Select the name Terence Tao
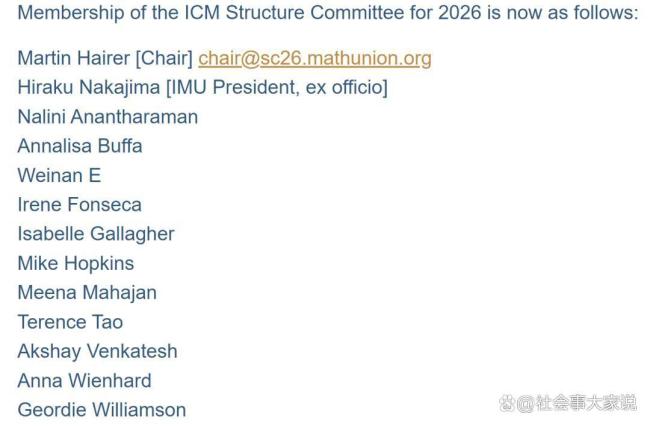Screen dimensions: 650x426 click(70, 322)
